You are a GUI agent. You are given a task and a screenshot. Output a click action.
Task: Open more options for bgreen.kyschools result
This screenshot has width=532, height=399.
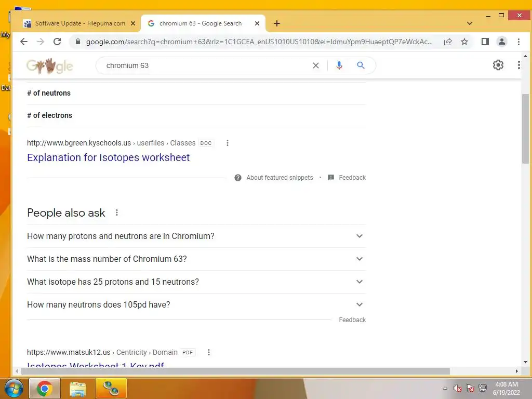point(228,143)
